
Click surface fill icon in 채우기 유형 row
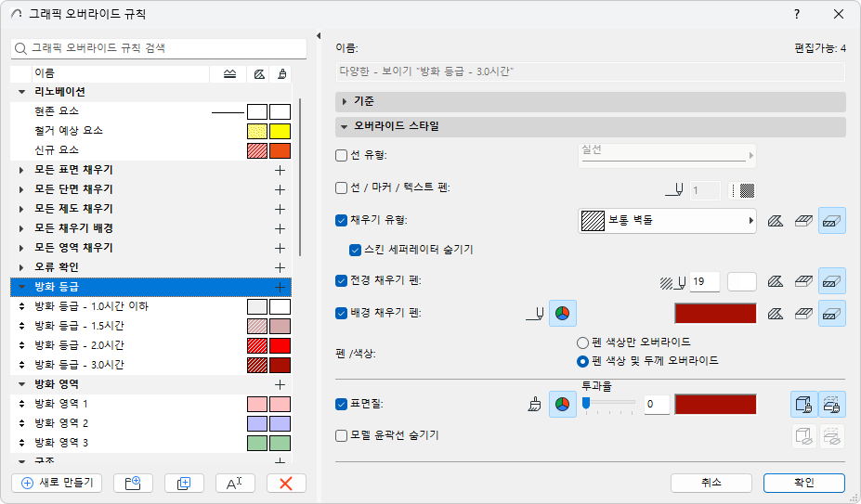803,221
